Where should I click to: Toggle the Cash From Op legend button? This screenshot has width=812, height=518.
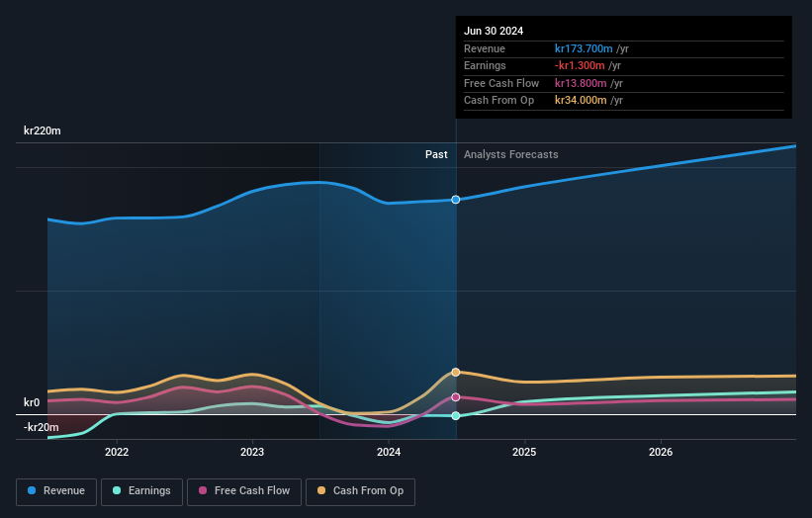click(x=360, y=491)
